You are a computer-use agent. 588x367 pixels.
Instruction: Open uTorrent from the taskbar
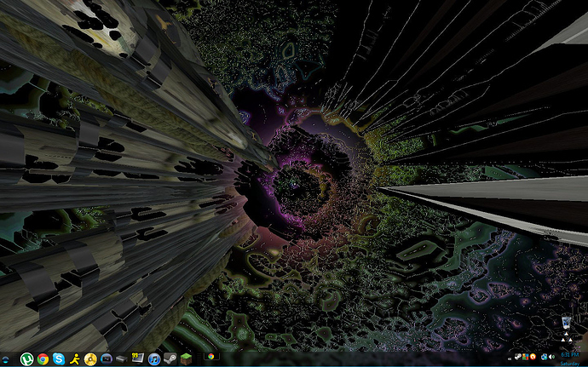[27, 359]
